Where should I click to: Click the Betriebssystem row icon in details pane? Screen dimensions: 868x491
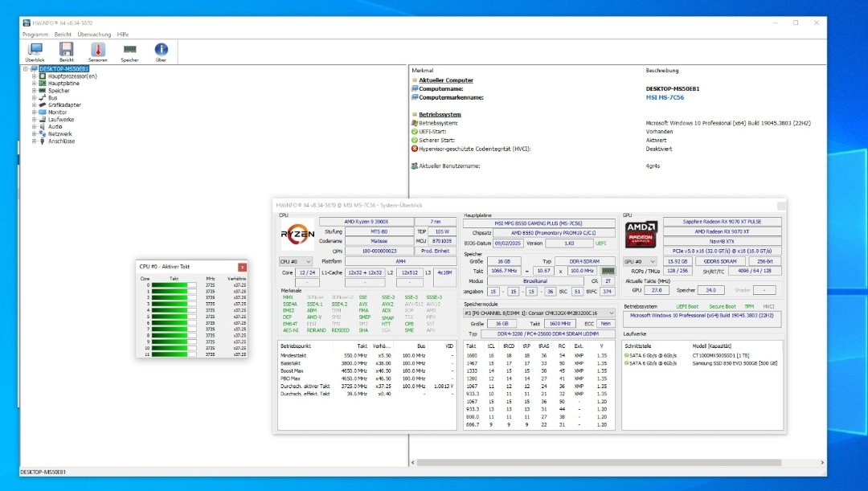pyautogui.click(x=415, y=123)
